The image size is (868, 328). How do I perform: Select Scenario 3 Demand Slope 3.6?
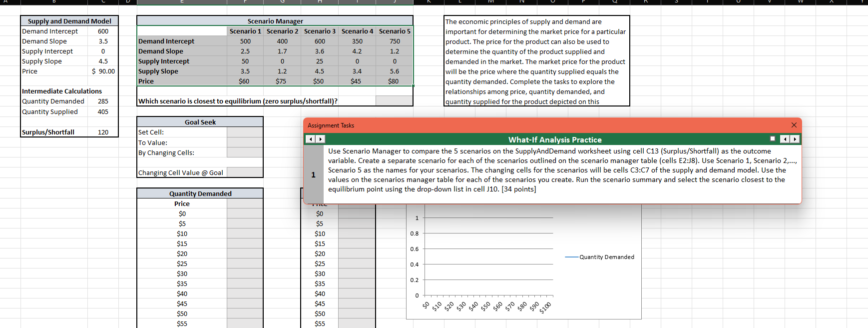coord(320,51)
